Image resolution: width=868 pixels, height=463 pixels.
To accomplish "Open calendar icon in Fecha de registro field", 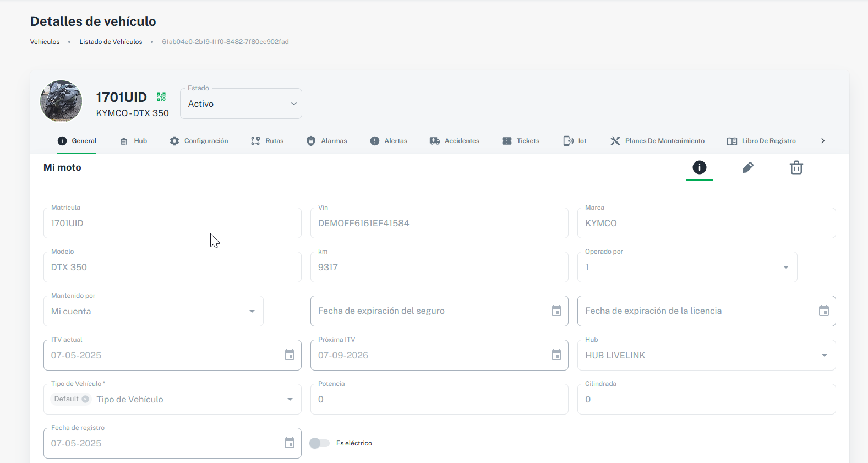I will tap(290, 443).
